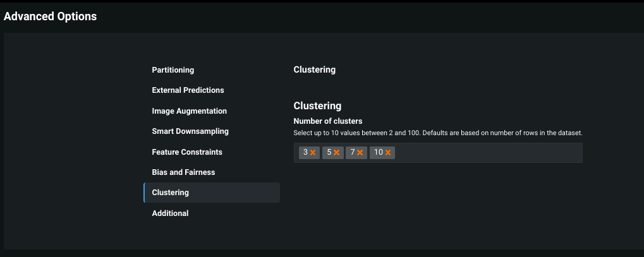Click the number 10 in its tag
This screenshot has width=644, height=257.
pyautogui.click(x=379, y=153)
